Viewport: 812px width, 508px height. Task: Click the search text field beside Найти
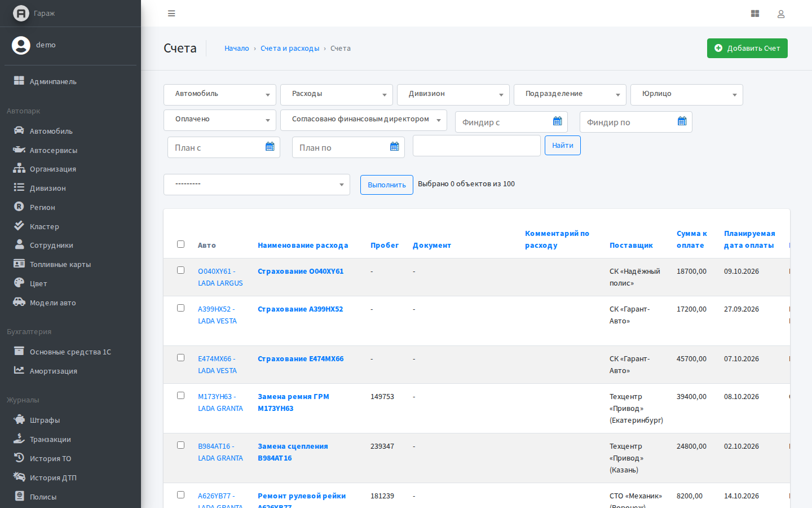click(476, 146)
